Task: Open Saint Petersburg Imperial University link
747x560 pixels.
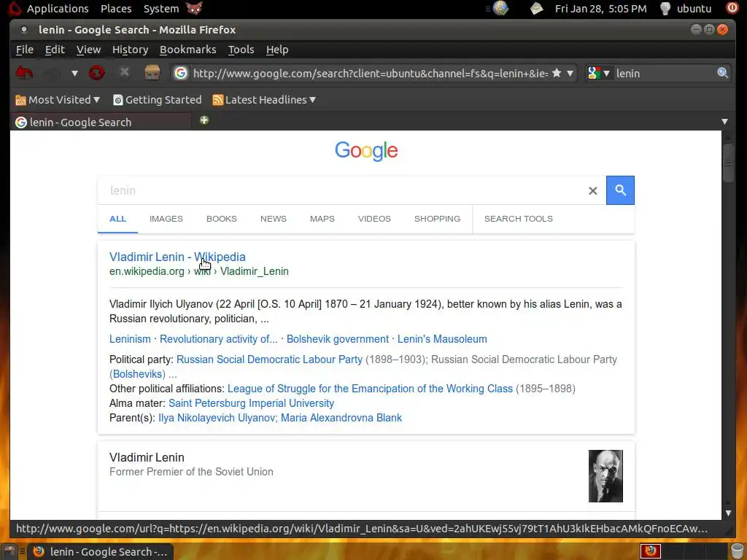Action: pos(251,403)
